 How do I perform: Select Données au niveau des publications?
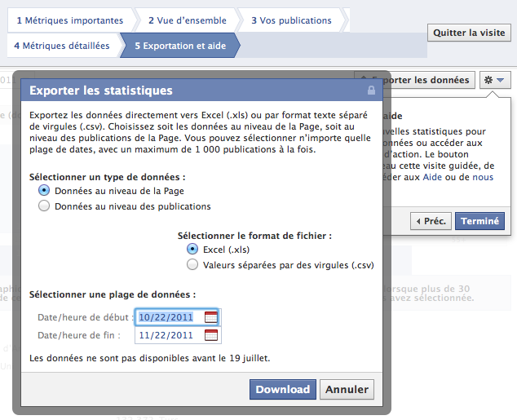44,206
